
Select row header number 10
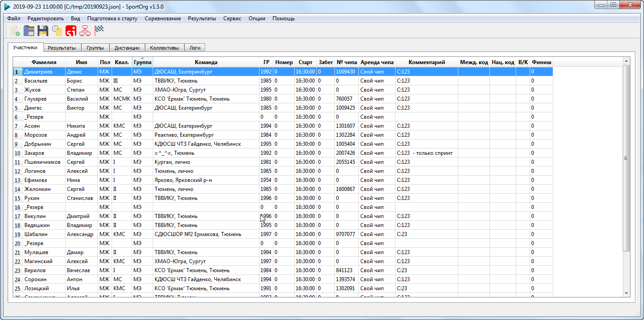coord(18,153)
